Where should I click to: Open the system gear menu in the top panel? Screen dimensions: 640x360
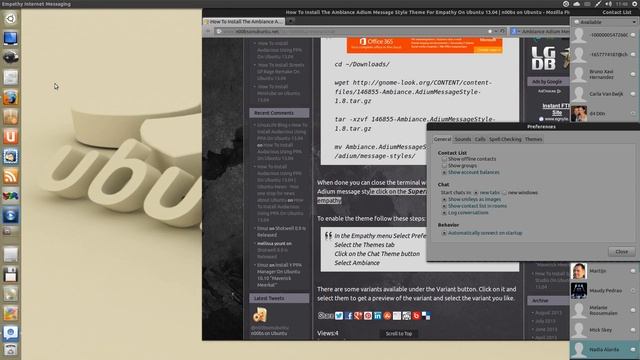635,4
